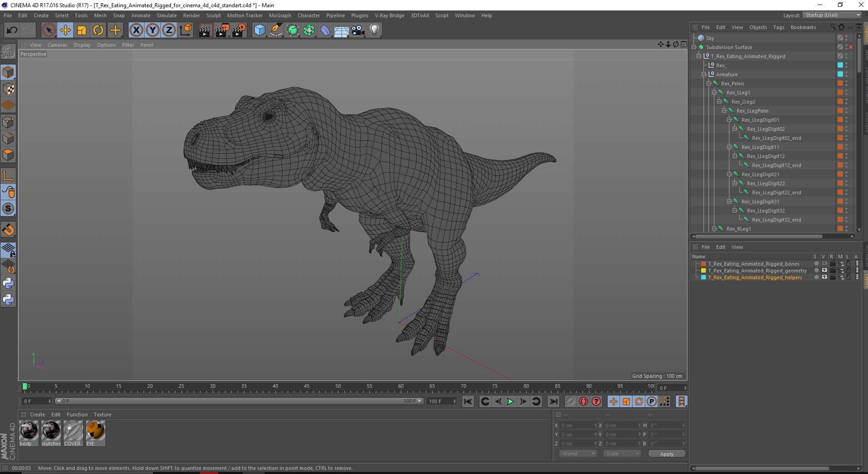
Task: Click Rex_Pelvis orange layer swatch
Action: click(840, 84)
